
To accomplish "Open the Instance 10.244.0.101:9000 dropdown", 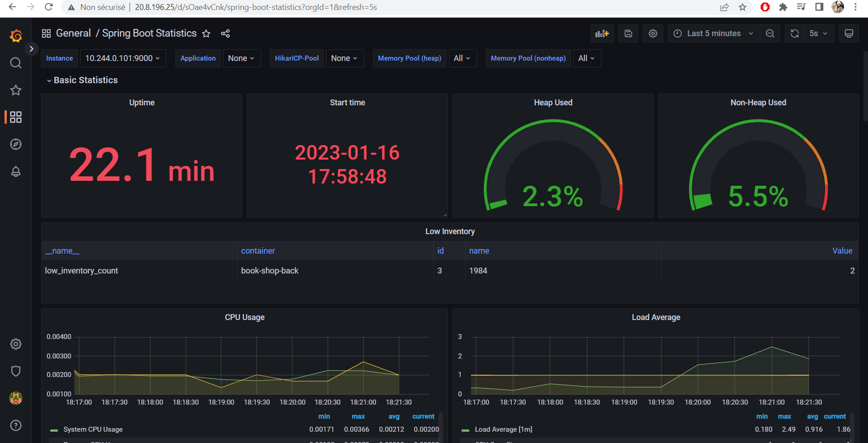I will pos(123,58).
